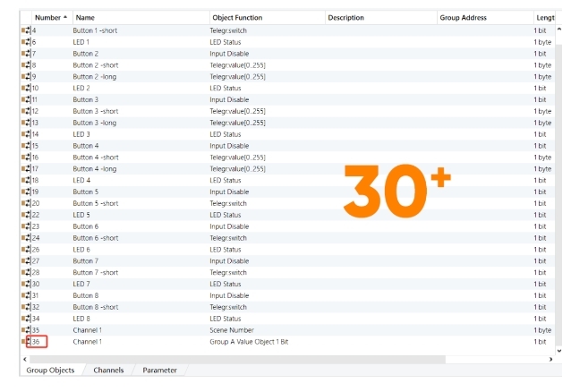Select the icon beside number 31

pos(26,295)
